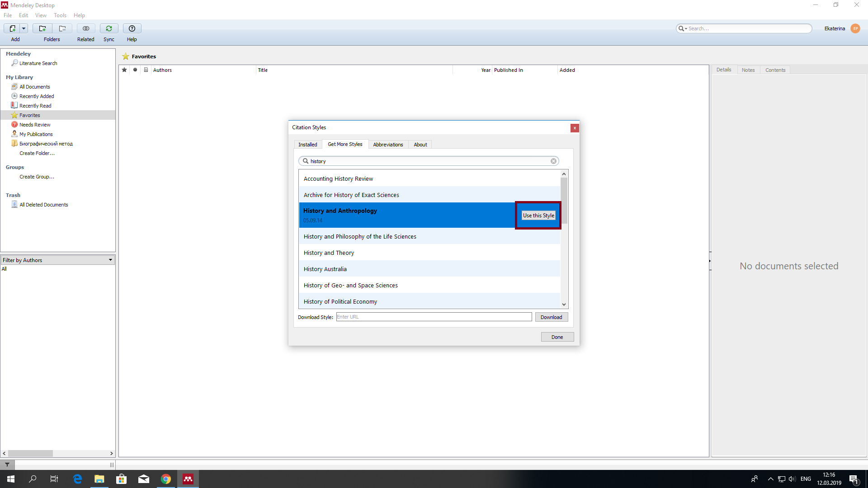Sort by Added column header
This screenshot has height=488, width=868.
(633, 70)
